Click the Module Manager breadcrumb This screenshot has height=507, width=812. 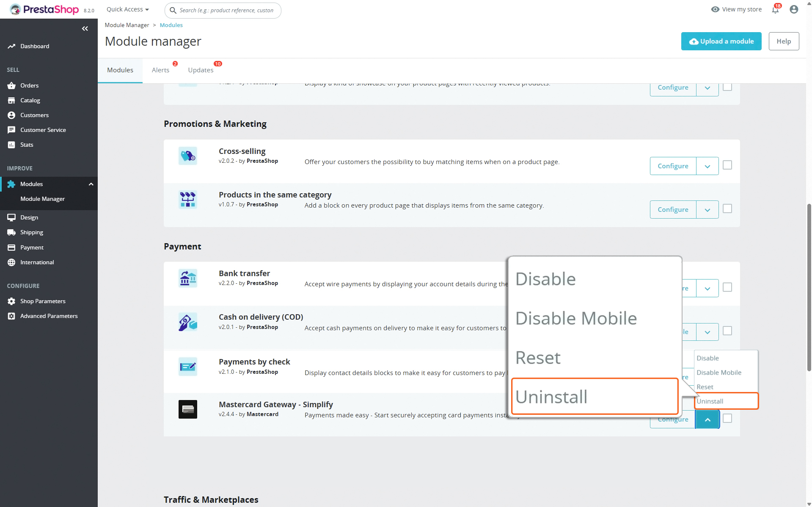(x=127, y=25)
